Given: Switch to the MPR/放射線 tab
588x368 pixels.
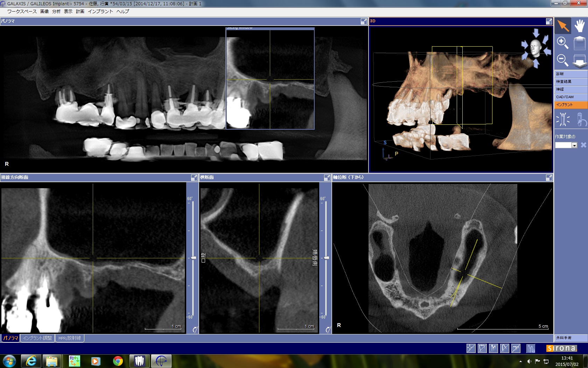Looking at the screenshot, I should 70,338.
